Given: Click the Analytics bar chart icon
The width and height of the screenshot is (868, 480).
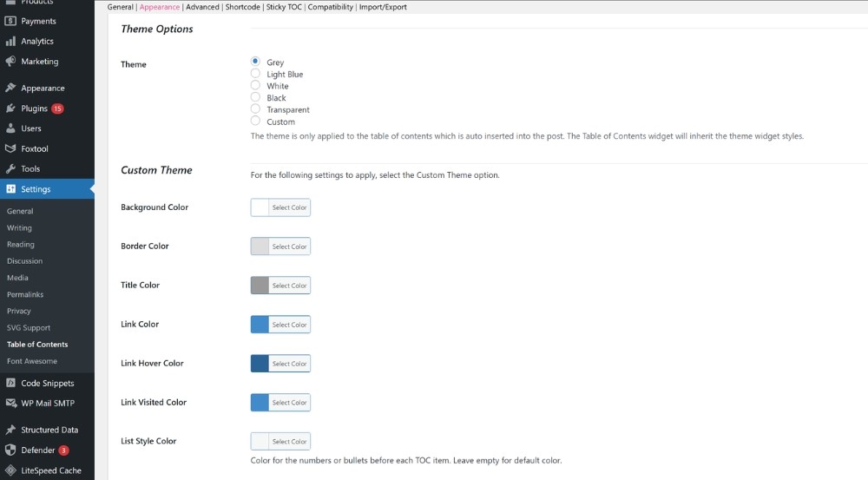Looking at the screenshot, I should (x=10, y=41).
